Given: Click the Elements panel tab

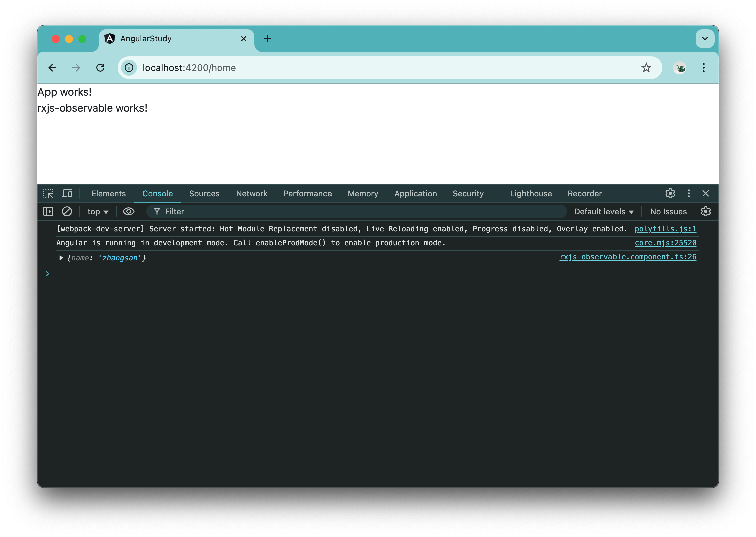Looking at the screenshot, I should tap(108, 193).
